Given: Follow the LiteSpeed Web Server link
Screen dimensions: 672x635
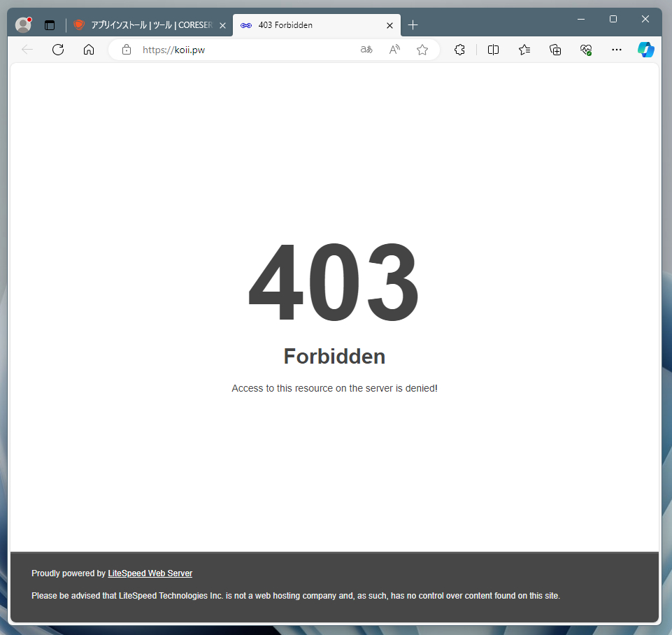Looking at the screenshot, I should (150, 573).
